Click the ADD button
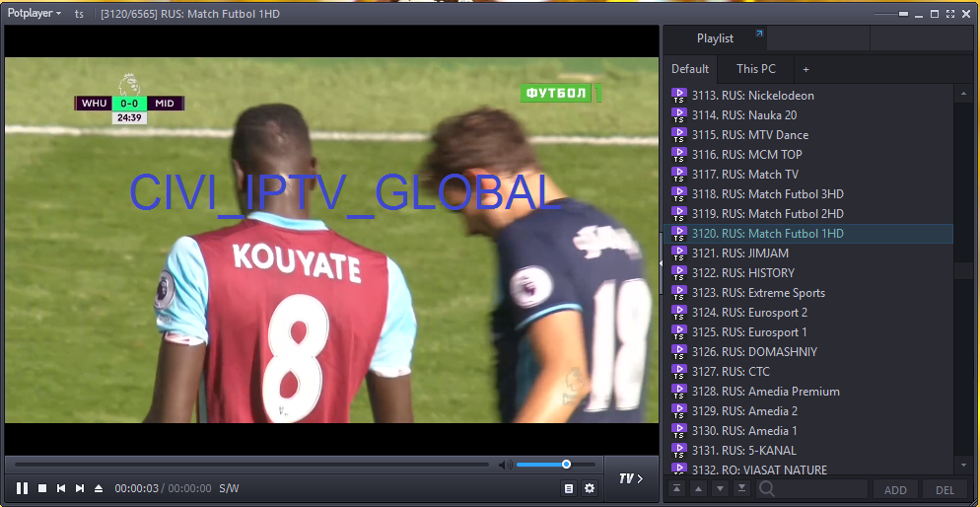The image size is (980, 507). 895,490
